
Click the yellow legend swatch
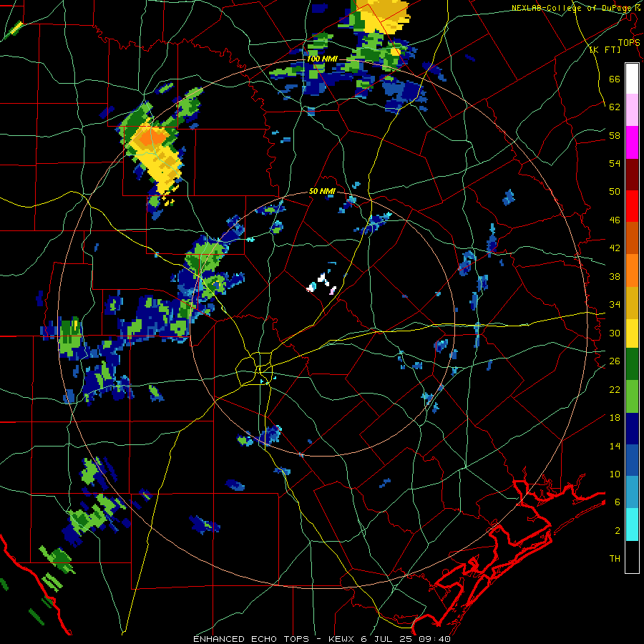pyautogui.click(x=632, y=333)
